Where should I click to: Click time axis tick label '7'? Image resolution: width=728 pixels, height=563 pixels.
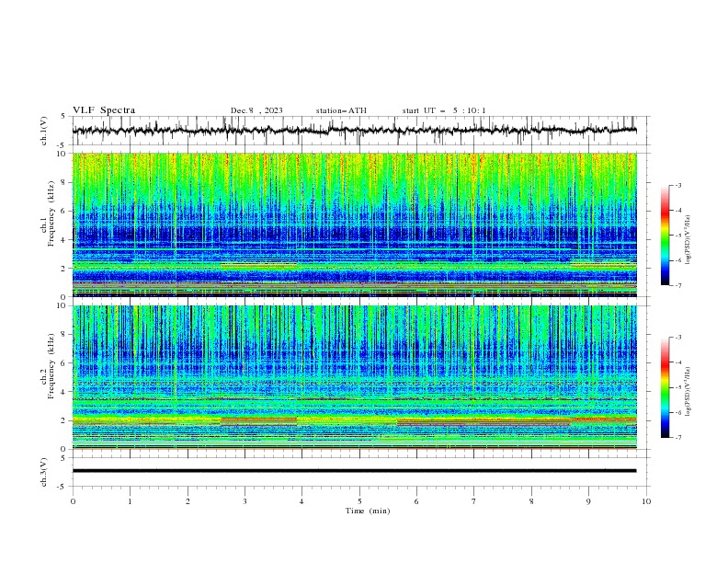(x=474, y=501)
